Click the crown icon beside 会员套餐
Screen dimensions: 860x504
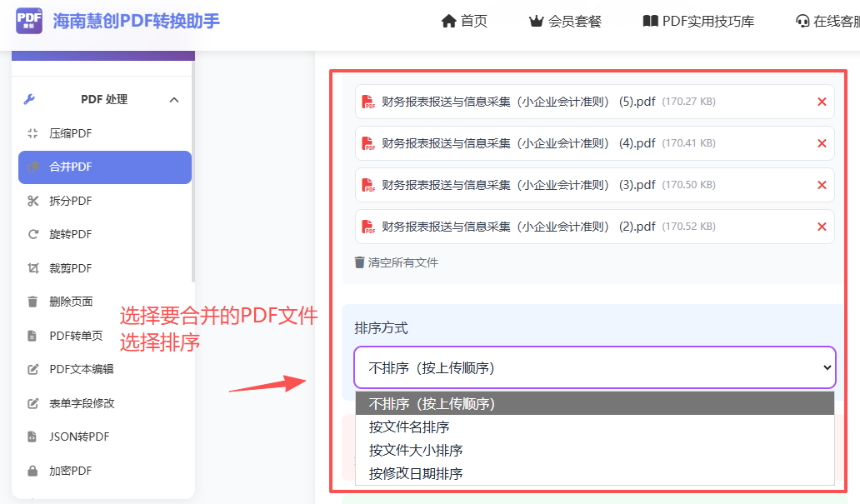point(536,22)
